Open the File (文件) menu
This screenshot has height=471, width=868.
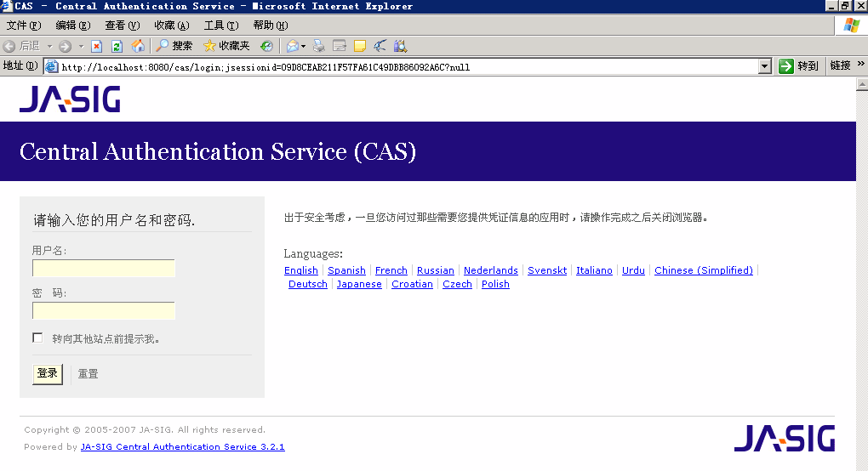(24, 26)
